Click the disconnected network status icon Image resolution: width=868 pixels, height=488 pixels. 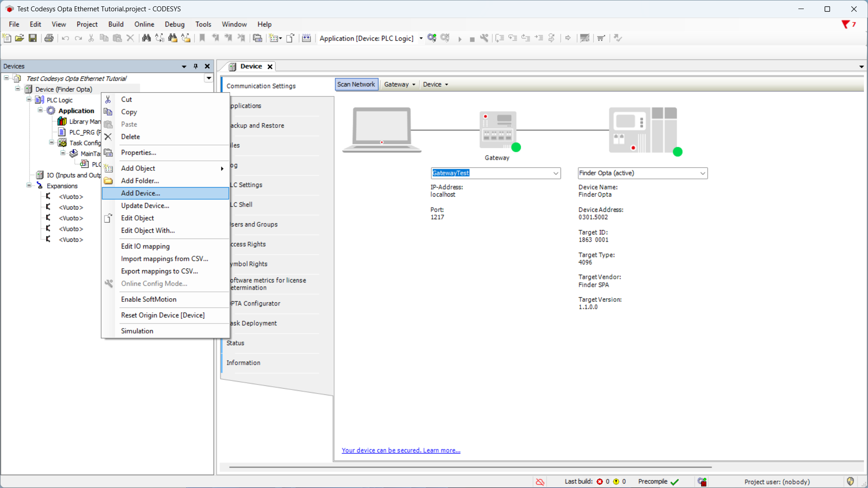tap(540, 482)
